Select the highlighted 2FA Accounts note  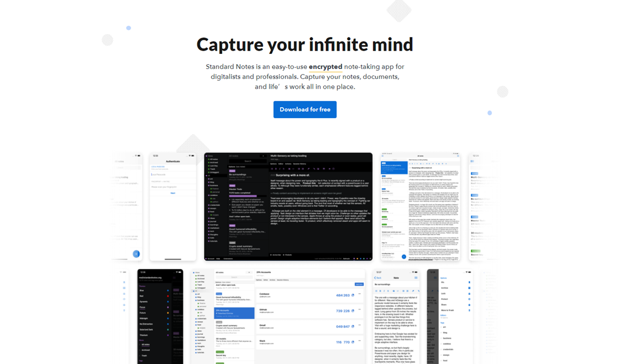[234, 312]
